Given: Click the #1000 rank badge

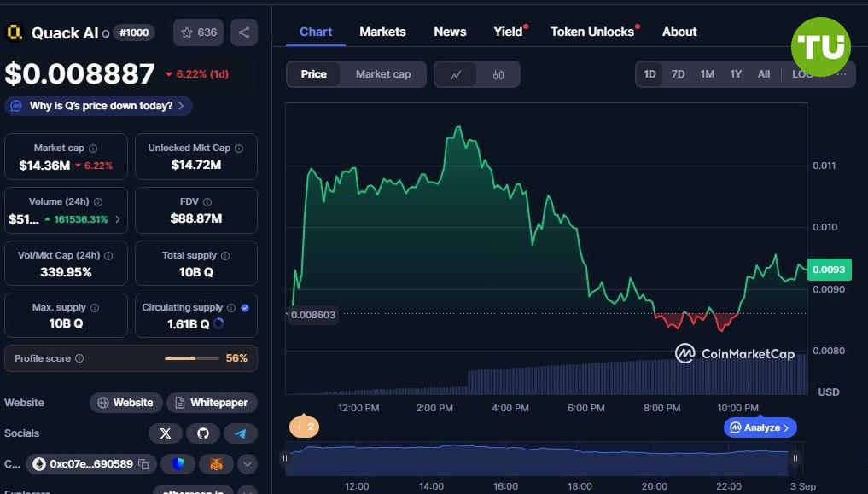Looking at the screenshot, I should (134, 32).
